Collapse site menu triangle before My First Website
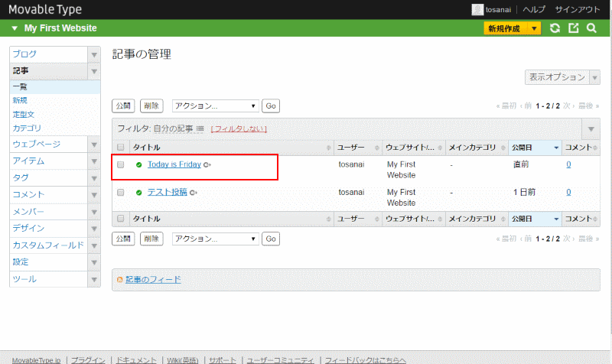The height and width of the screenshot is (364, 612). pyautogui.click(x=15, y=28)
